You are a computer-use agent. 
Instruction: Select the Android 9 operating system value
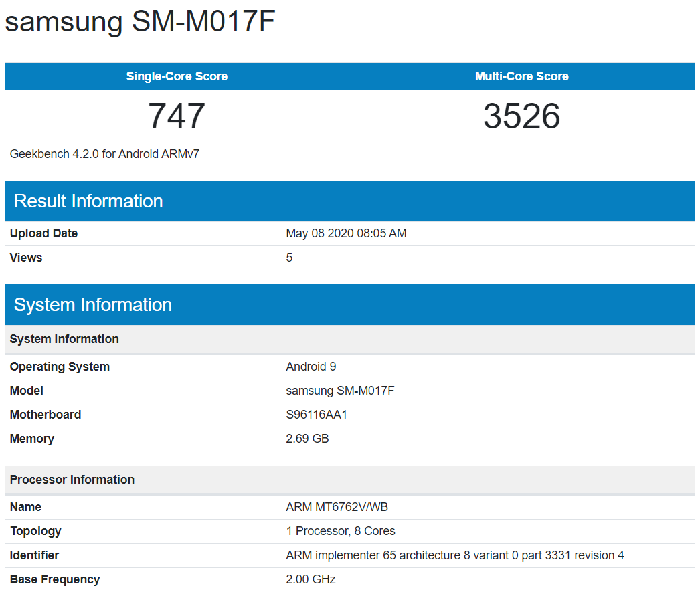coord(311,367)
